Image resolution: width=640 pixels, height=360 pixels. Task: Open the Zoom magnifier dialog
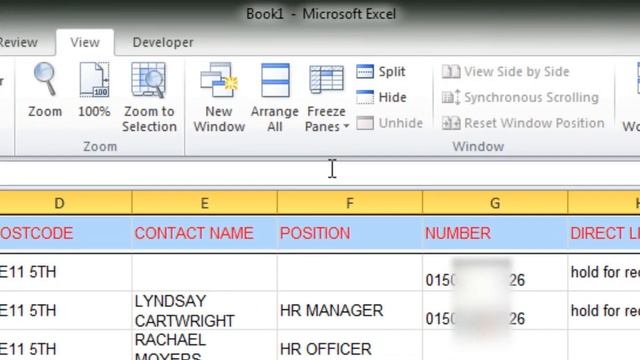(45, 91)
